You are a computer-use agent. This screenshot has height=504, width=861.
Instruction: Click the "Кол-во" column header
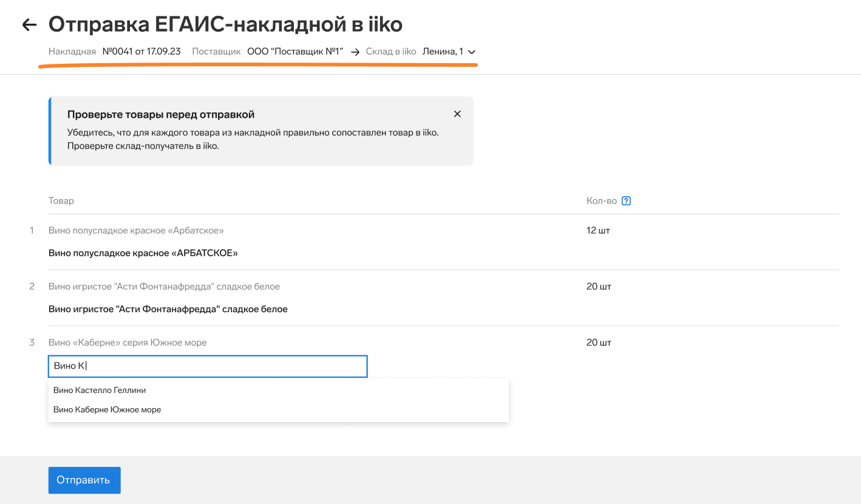[x=602, y=201]
